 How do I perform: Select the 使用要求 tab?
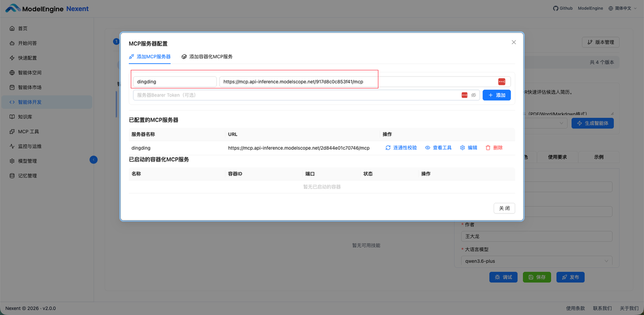[557, 157]
